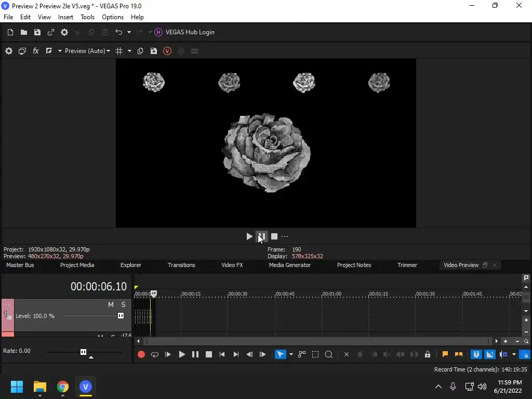532x399 pixels.
Task: Click the red VEGAS circle icon in preview toolbar
Action: click(167, 51)
